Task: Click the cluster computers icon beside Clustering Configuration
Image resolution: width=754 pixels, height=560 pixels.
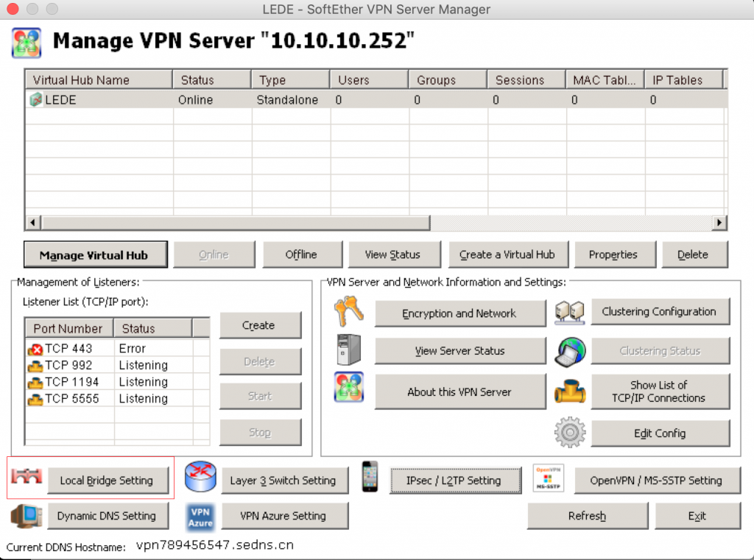Action: 569,312
